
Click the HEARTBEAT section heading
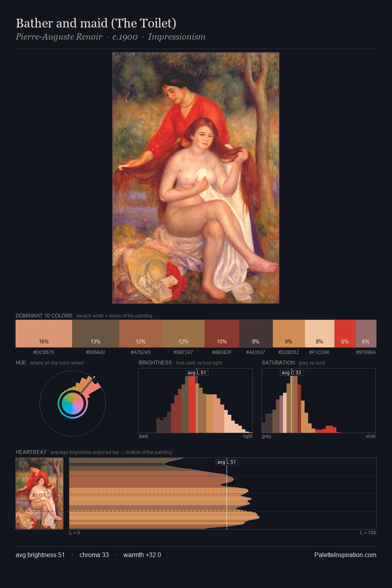coord(31,452)
